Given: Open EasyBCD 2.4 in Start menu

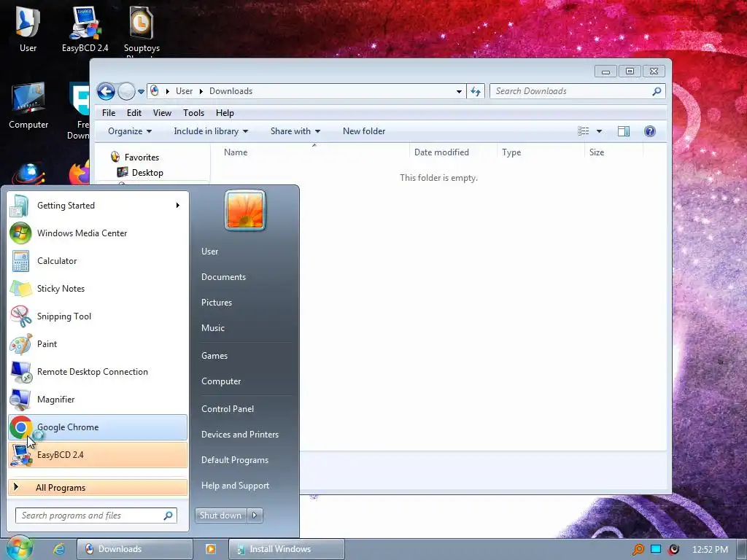Looking at the screenshot, I should click(97, 455).
